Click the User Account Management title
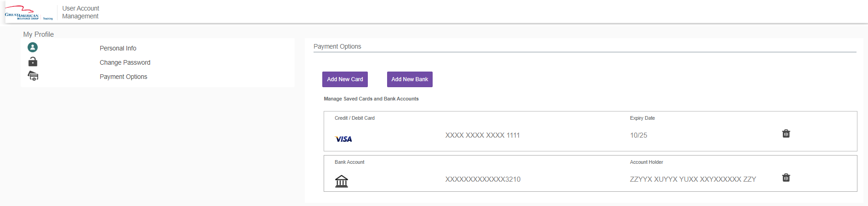The width and height of the screenshot is (868, 206). click(80, 12)
